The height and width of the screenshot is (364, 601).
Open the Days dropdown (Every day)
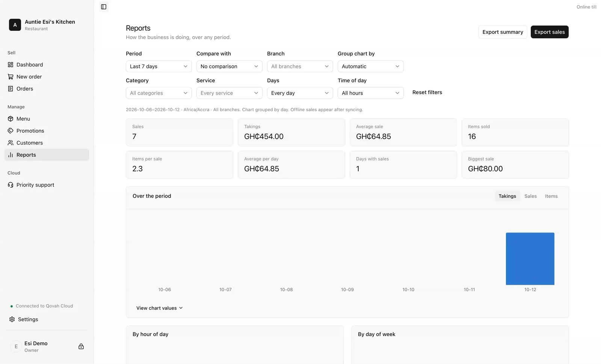coord(300,93)
